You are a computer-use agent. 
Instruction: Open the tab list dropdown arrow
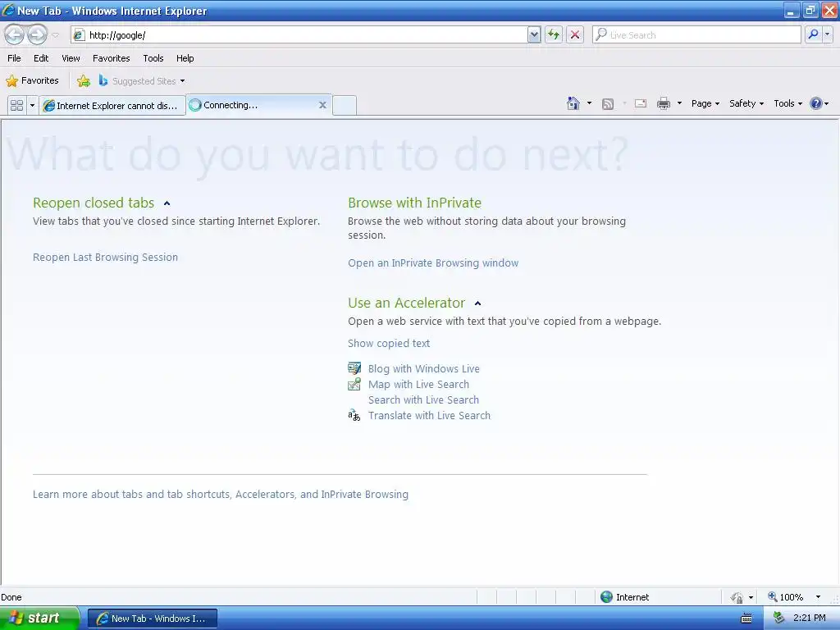pyautogui.click(x=32, y=105)
